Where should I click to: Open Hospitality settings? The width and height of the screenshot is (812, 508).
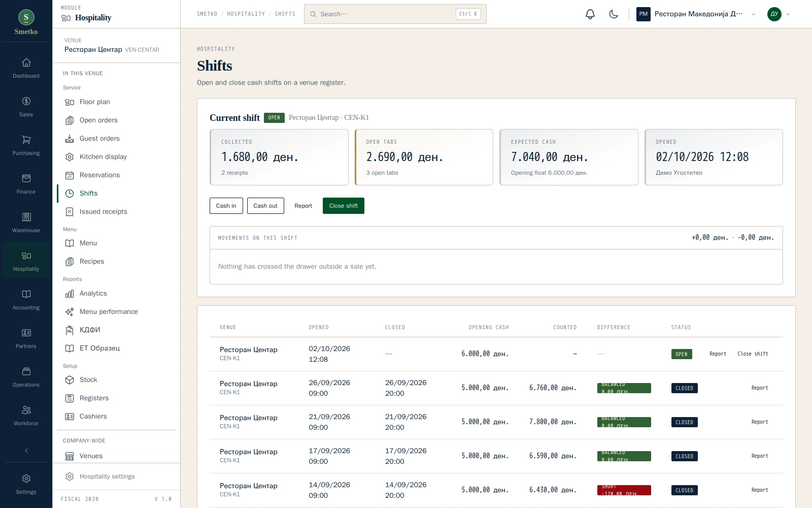tap(117, 477)
